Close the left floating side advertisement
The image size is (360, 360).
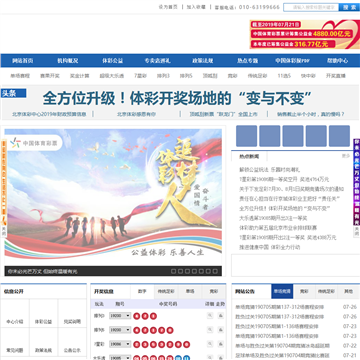coord(4,231)
